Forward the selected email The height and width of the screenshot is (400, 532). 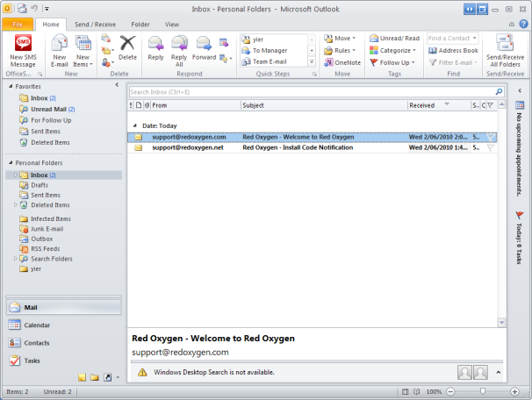(204, 48)
